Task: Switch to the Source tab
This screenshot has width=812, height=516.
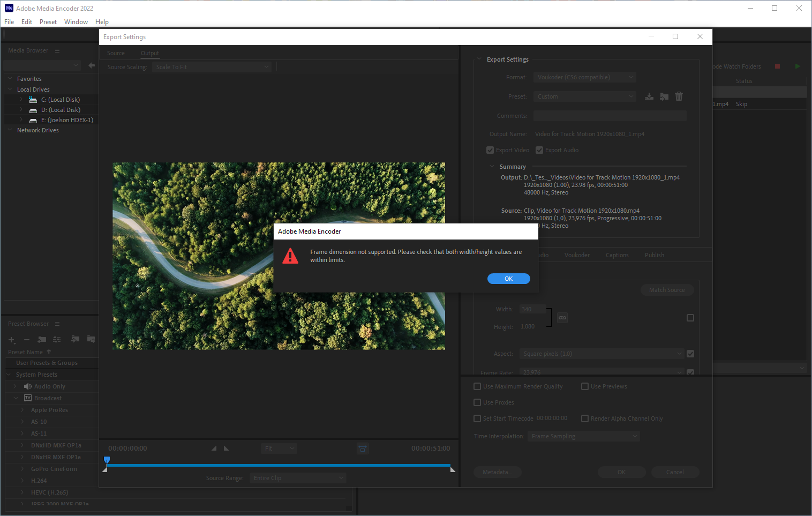Action: 116,53
